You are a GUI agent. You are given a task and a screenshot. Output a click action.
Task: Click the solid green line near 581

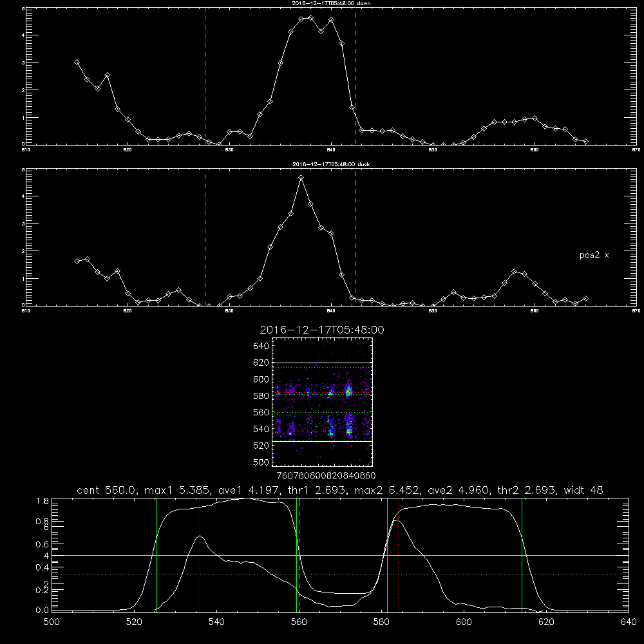point(387,555)
